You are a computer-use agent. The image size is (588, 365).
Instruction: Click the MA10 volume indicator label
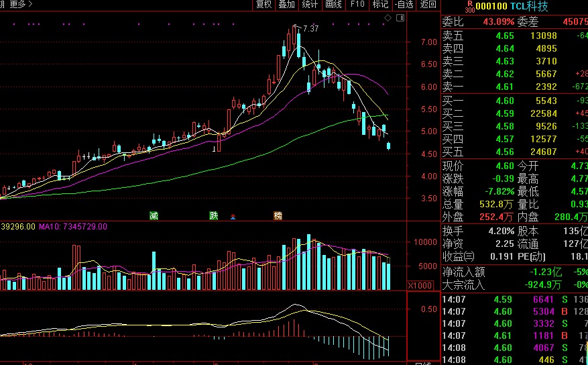pyautogui.click(x=73, y=227)
